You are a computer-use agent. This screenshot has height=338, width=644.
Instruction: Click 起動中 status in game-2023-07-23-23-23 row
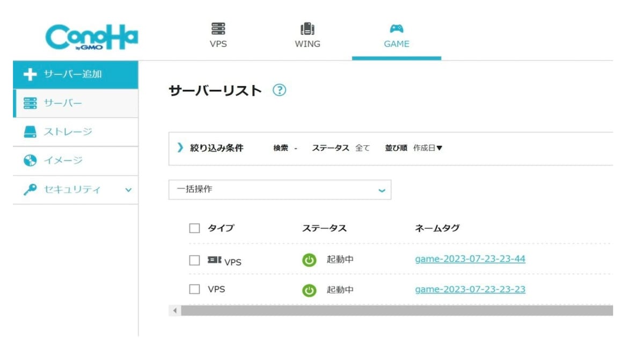point(340,290)
